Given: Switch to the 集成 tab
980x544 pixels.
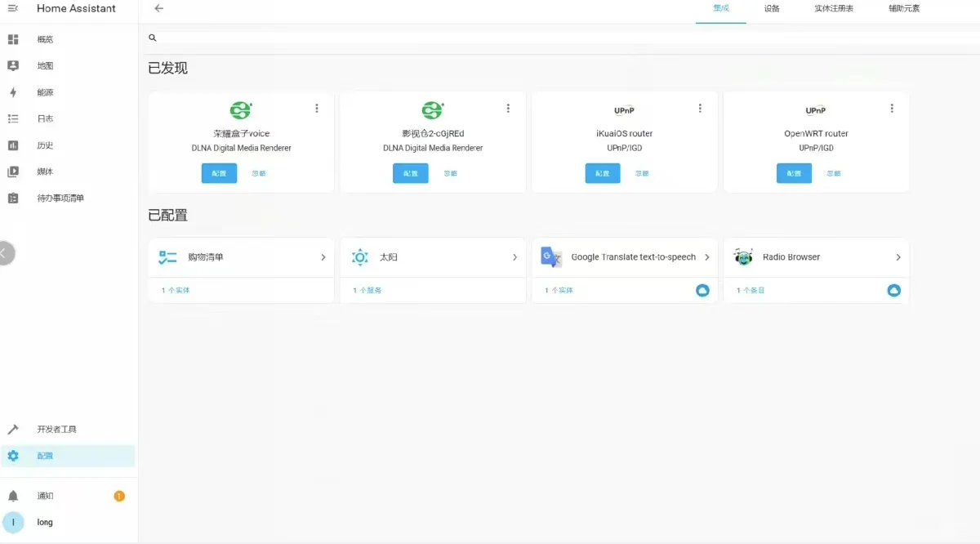Looking at the screenshot, I should [721, 8].
